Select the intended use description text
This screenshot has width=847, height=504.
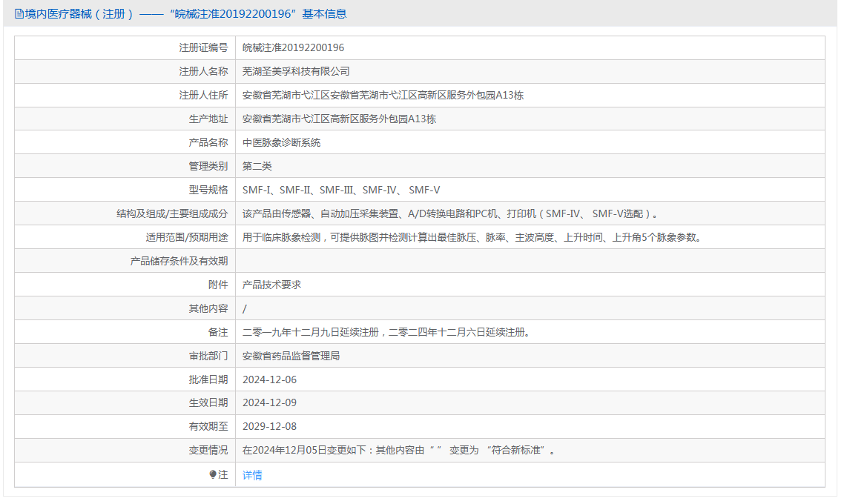472,237
